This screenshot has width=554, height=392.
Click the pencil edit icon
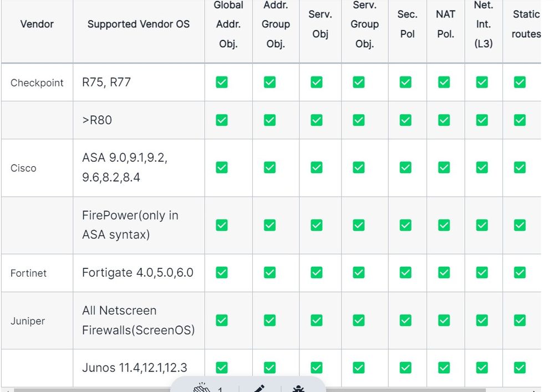260,389
